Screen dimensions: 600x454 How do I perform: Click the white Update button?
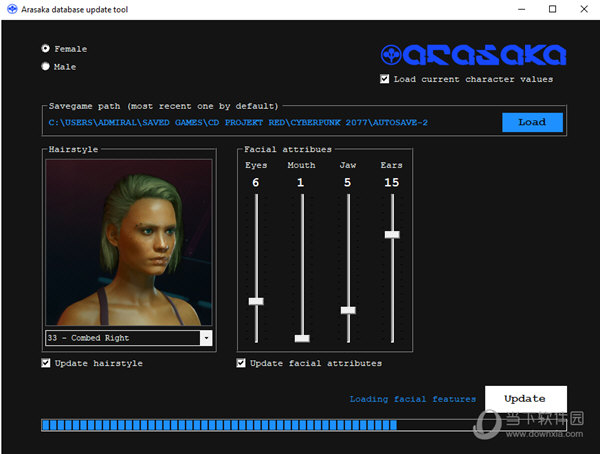coord(525,398)
